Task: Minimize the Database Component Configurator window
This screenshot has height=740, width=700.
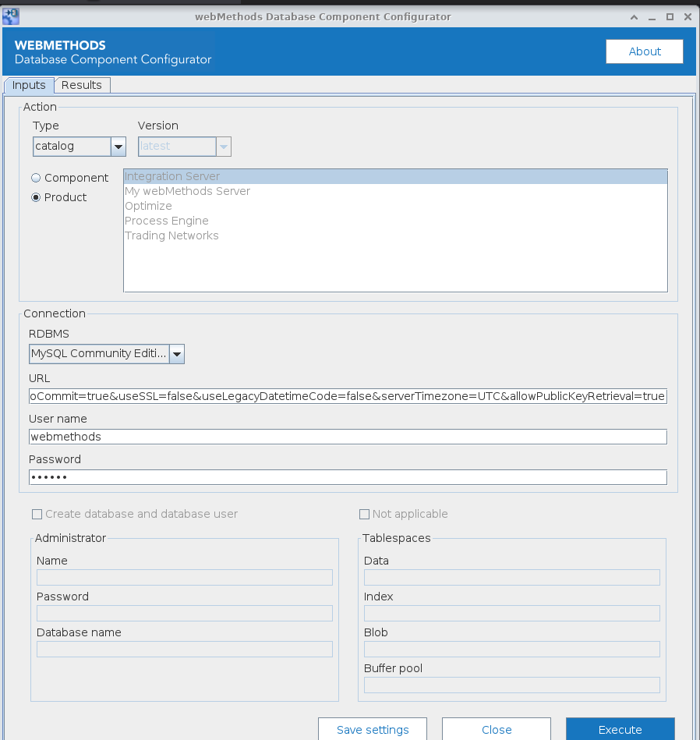Action: pyautogui.click(x=652, y=17)
